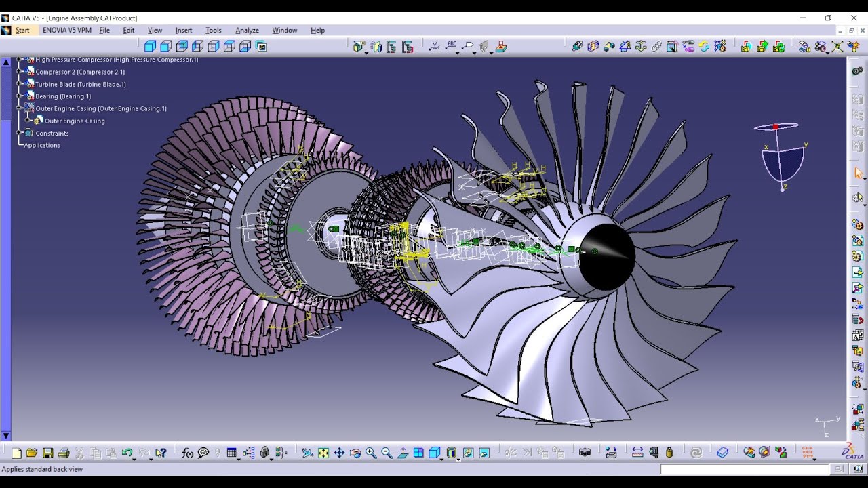
Task: Click the tree scrollbar down arrow
Action: [x=6, y=436]
